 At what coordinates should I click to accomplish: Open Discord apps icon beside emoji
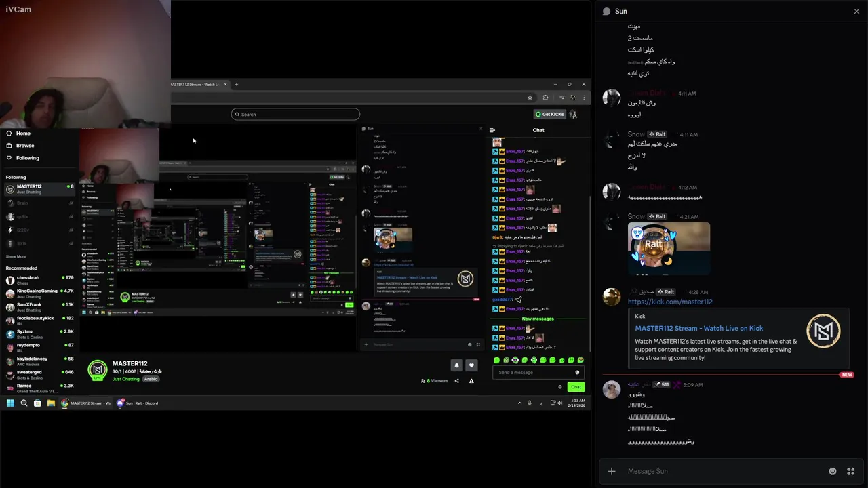[x=850, y=471]
